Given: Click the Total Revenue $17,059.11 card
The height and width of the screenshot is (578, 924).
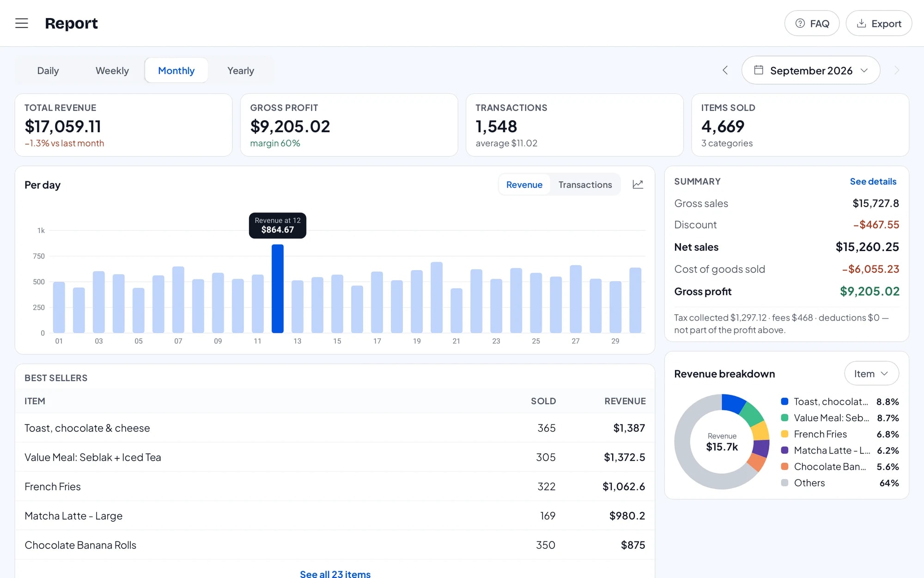Looking at the screenshot, I should pos(123,125).
